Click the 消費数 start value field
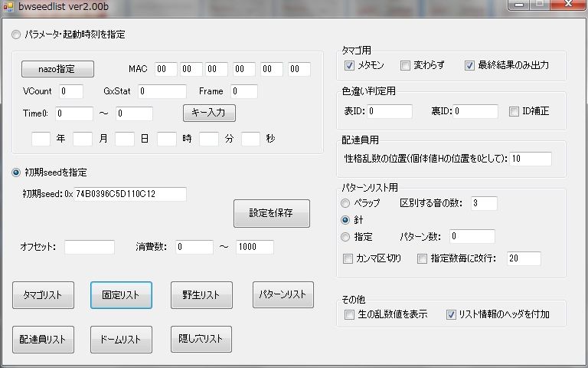588x368 pixels. [194, 247]
